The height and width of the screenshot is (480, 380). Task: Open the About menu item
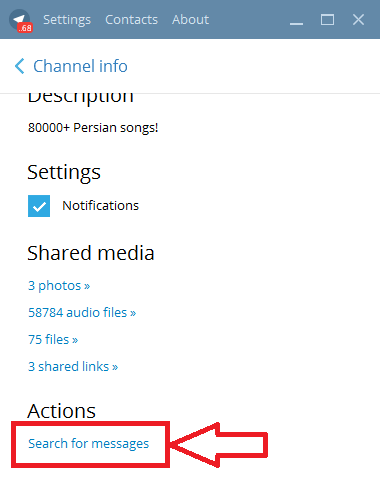190,20
